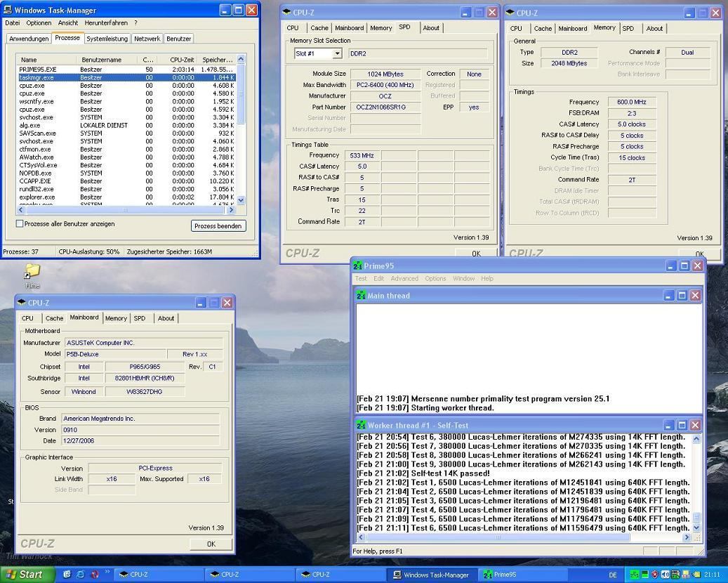This screenshot has height=583, width=728.
Task: Click OK in CPU-Z Mainboard window
Action: [x=211, y=544]
